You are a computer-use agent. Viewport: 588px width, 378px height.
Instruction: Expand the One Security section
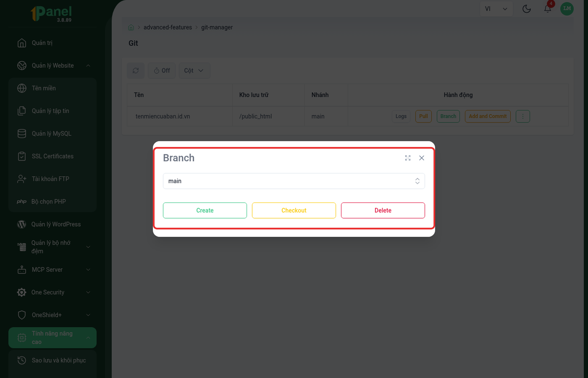[x=52, y=292]
